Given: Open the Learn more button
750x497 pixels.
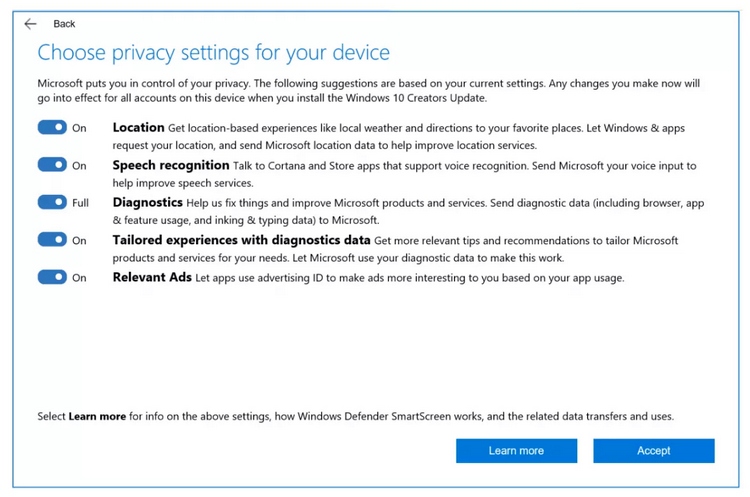Looking at the screenshot, I should pyautogui.click(x=516, y=451).
